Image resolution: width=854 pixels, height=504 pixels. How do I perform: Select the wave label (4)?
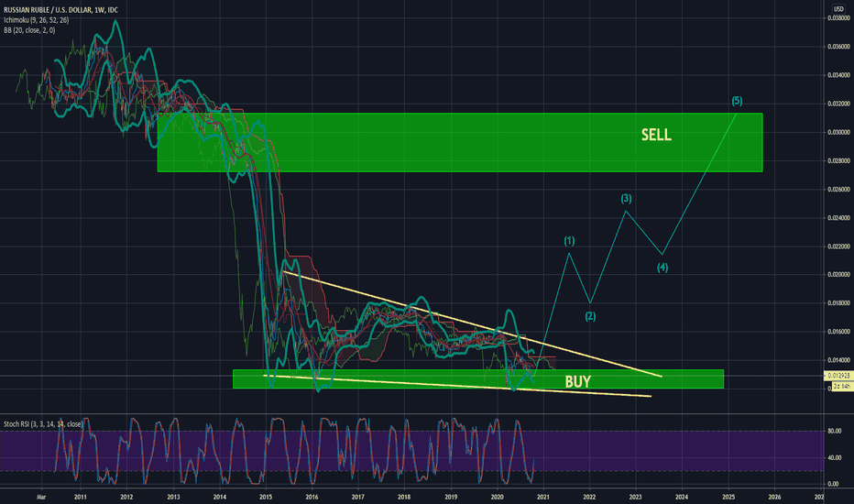click(662, 268)
